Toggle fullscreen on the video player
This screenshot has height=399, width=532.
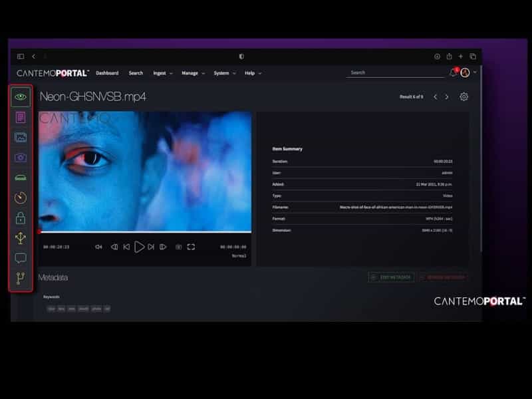pos(191,247)
